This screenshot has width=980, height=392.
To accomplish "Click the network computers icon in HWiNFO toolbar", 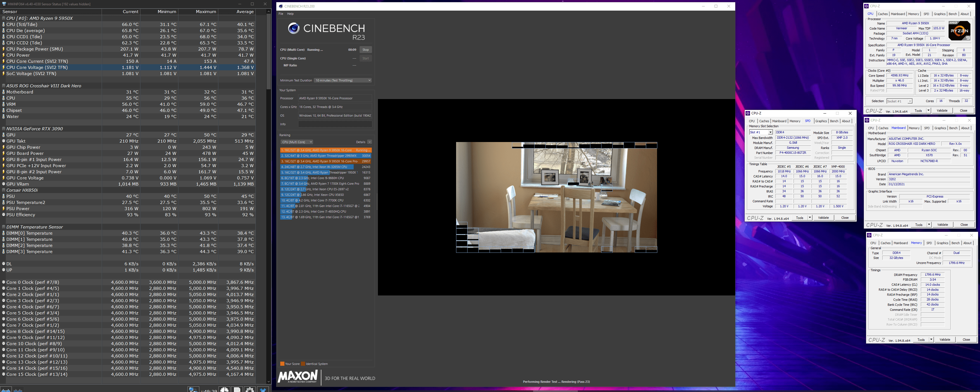I will click(193, 390).
